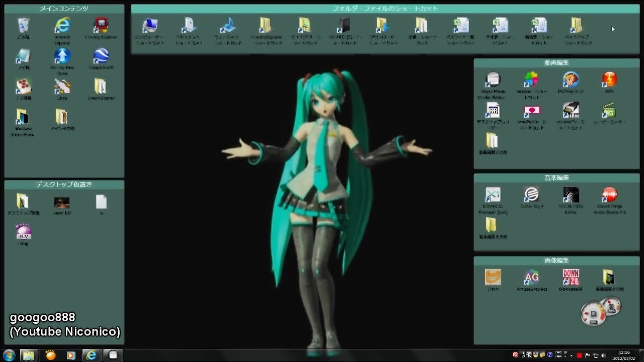Screen dimensions: 644x362
Task: Open the folder icon in the 動画編集 fence
Action: (492, 140)
